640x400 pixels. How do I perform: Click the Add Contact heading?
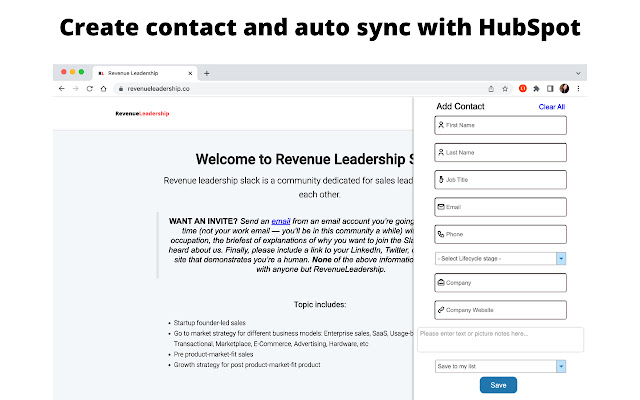(460, 106)
